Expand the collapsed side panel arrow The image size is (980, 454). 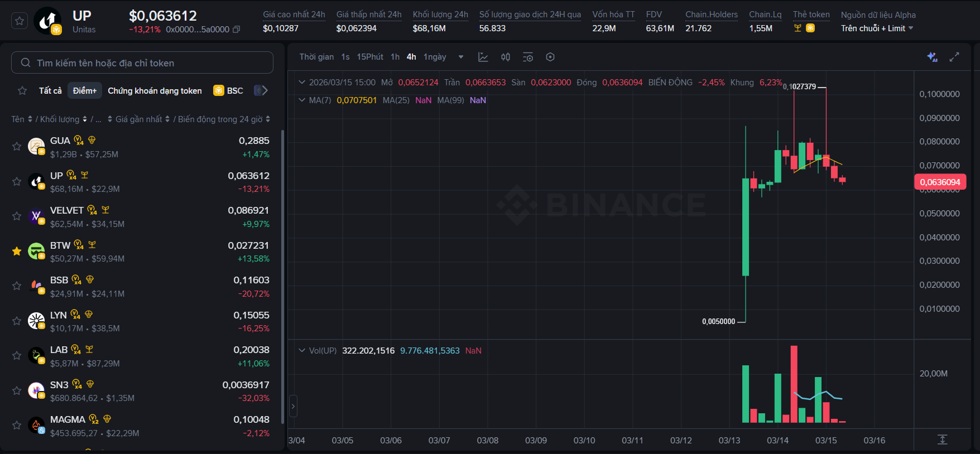(293, 407)
